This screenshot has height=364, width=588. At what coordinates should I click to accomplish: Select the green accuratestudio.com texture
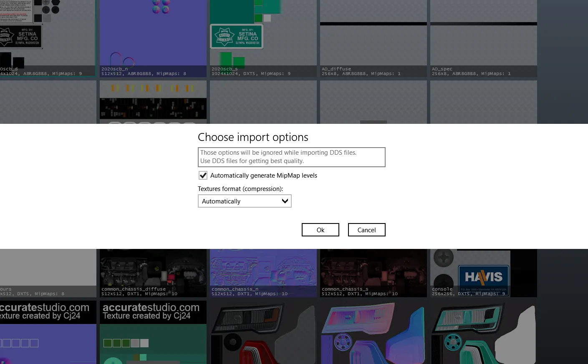(x=153, y=334)
